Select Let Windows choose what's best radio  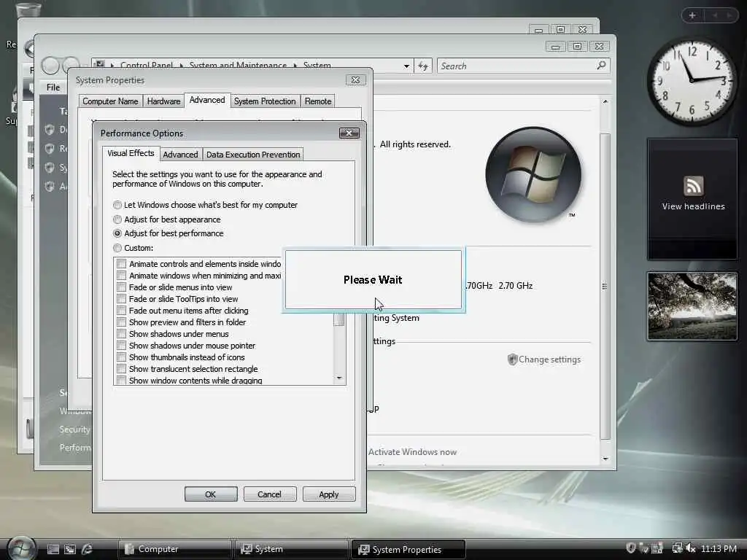117,205
